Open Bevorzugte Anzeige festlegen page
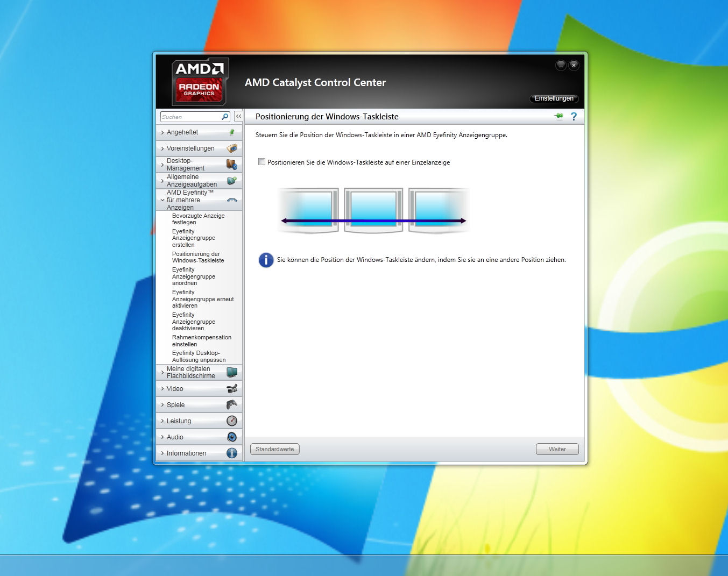Viewport: 728px width, 576px height. point(199,219)
